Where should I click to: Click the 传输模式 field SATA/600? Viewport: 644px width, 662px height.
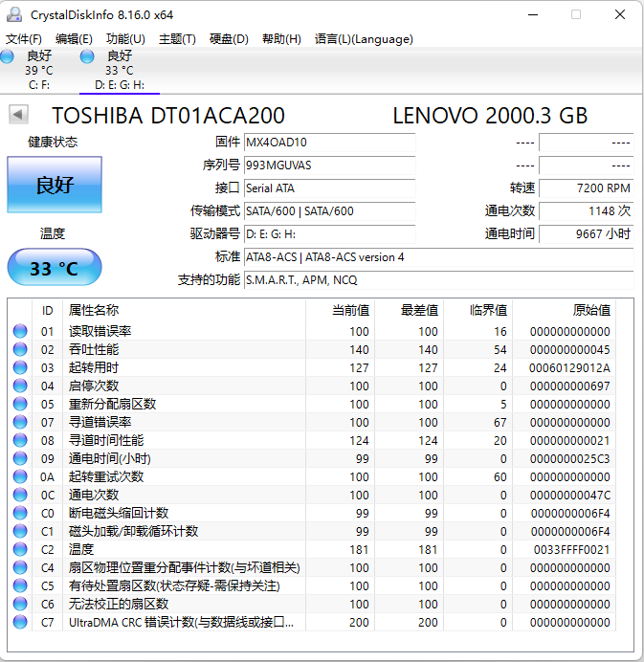pyautogui.click(x=330, y=210)
